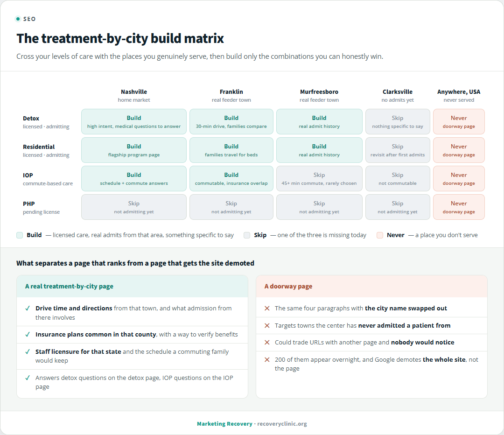
Task: Click the Build legend color swatch
Action: tap(20, 235)
